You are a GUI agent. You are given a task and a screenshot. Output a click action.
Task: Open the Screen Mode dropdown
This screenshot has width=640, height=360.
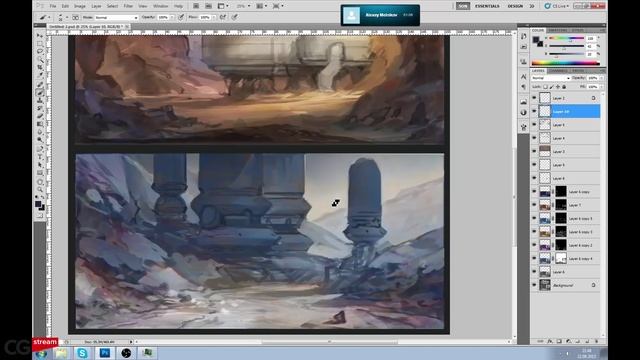pyautogui.click(x=278, y=6)
